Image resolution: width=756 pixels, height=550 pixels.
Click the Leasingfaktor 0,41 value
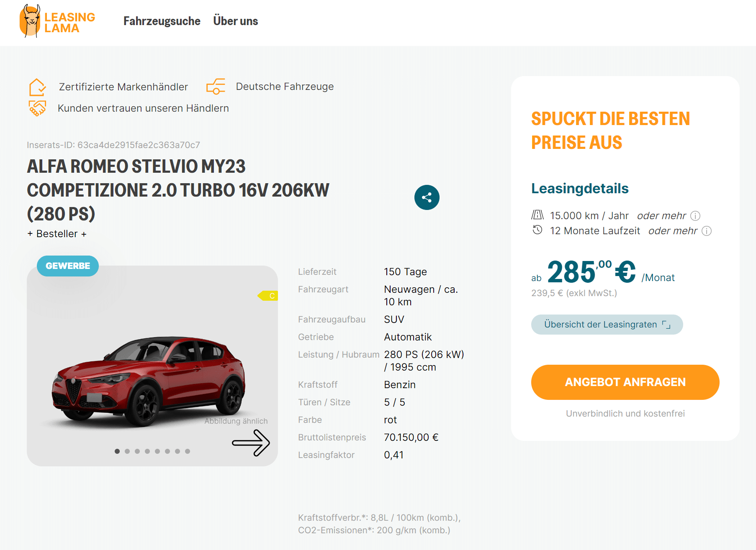(x=393, y=455)
